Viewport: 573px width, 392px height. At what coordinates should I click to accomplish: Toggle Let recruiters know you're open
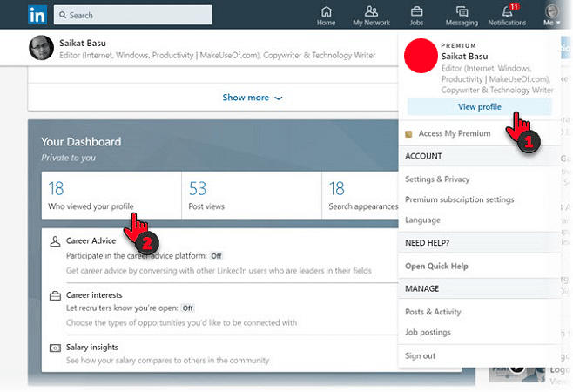click(x=188, y=308)
